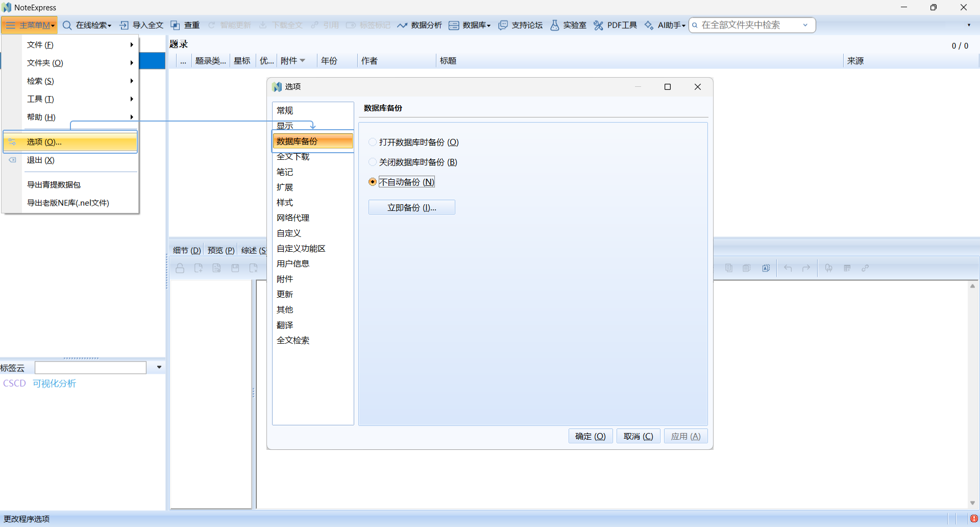
Task: Click the 主菜单 hamburger icon
Action: tap(11, 25)
